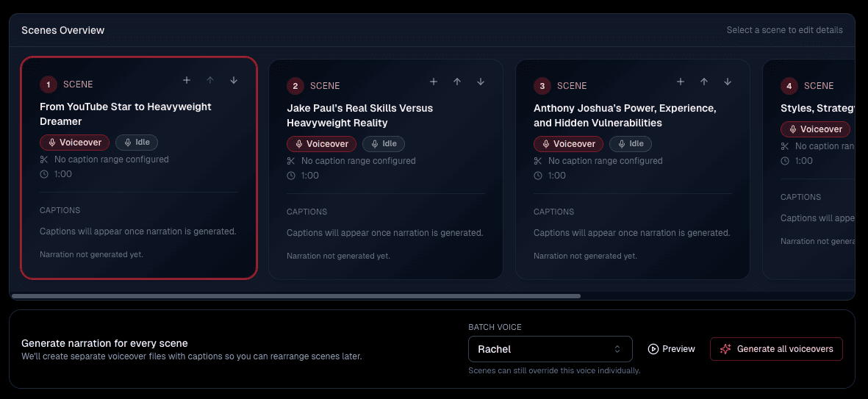Move Scene 1 down with arrow icon
Screen dimensions: 868x399
[234, 80]
